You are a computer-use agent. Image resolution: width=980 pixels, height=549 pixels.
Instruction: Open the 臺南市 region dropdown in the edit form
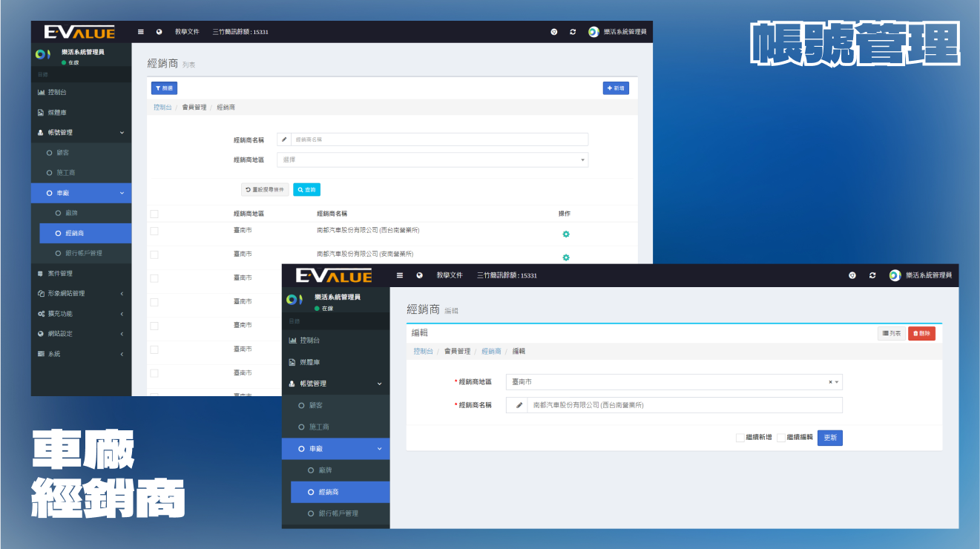[x=674, y=382]
